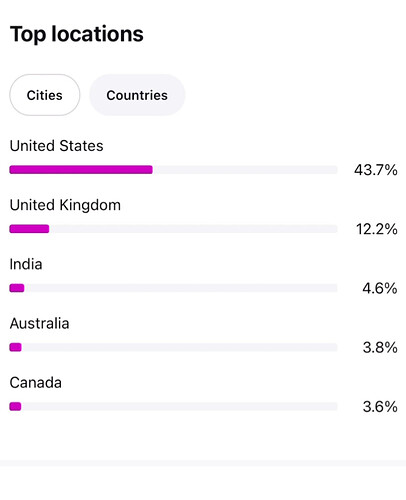Click the United Kingdom label
The width and height of the screenshot is (406, 500).
pos(65,205)
